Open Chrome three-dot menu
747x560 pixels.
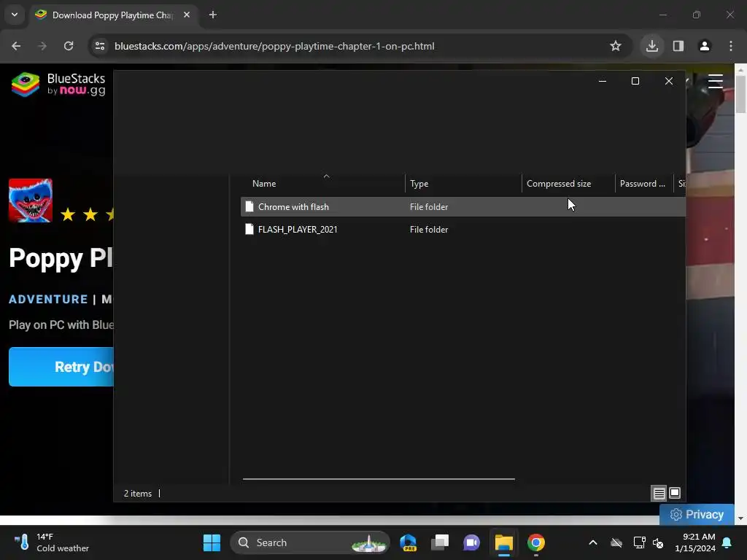click(731, 46)
